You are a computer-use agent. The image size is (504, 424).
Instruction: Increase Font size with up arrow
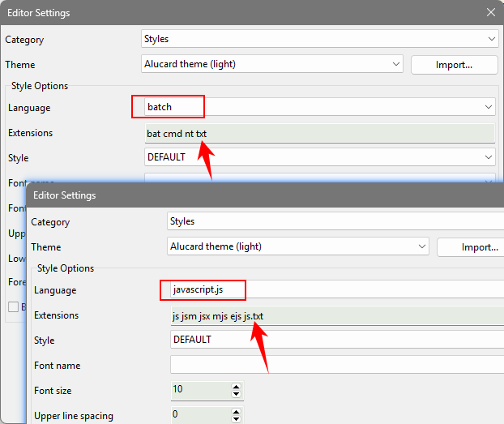pyautogui.click(x=237, y=387)
